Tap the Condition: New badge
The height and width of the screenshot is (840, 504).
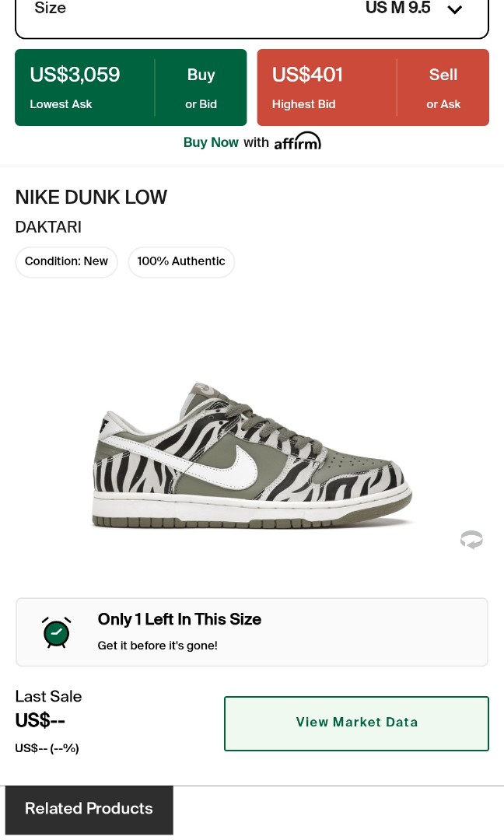(66, 261)
